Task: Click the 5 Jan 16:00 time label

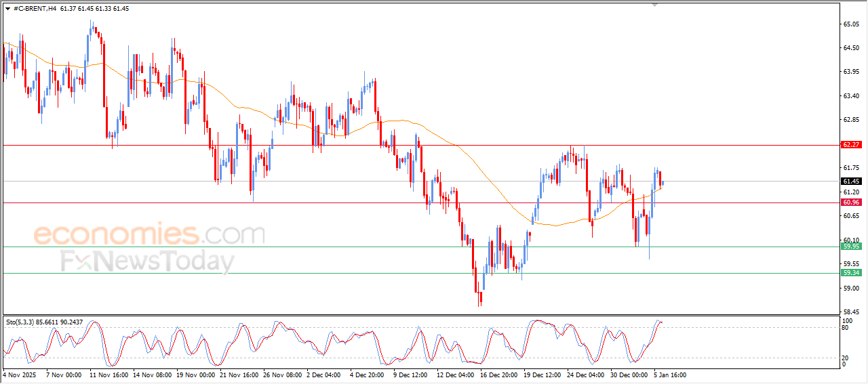Action: pyautogui.click(x=671, y=375)
